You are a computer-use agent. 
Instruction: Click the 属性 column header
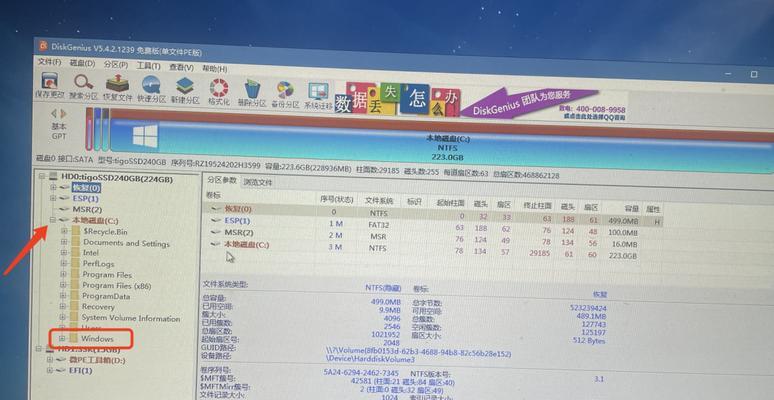[x=654, y=209]
